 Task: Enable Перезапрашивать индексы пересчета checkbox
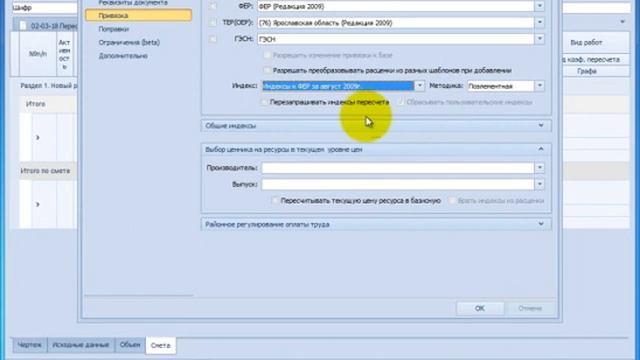(x=264, y=102)
